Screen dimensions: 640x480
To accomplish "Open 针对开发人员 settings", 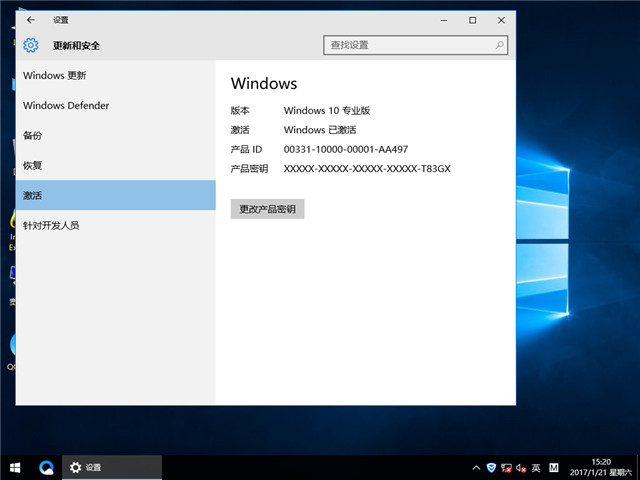I will click(116, 225).
